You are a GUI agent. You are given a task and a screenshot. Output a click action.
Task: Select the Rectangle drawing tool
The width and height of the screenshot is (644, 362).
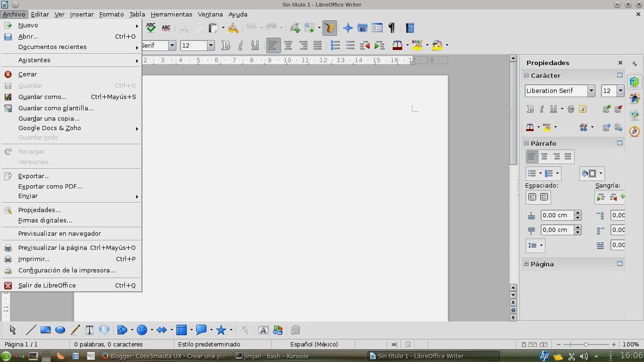tap(45, 330)
